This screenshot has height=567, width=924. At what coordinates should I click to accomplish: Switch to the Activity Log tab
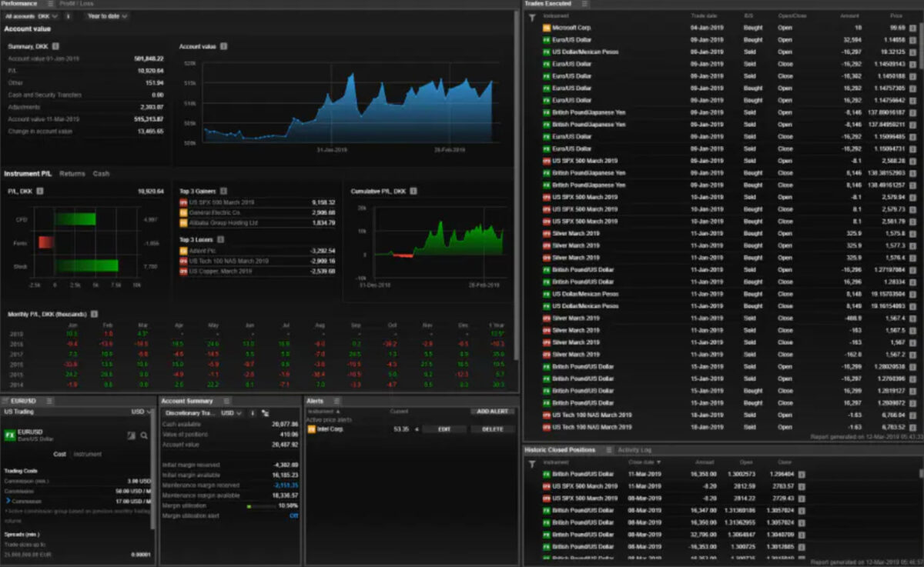tap(634, 450)
